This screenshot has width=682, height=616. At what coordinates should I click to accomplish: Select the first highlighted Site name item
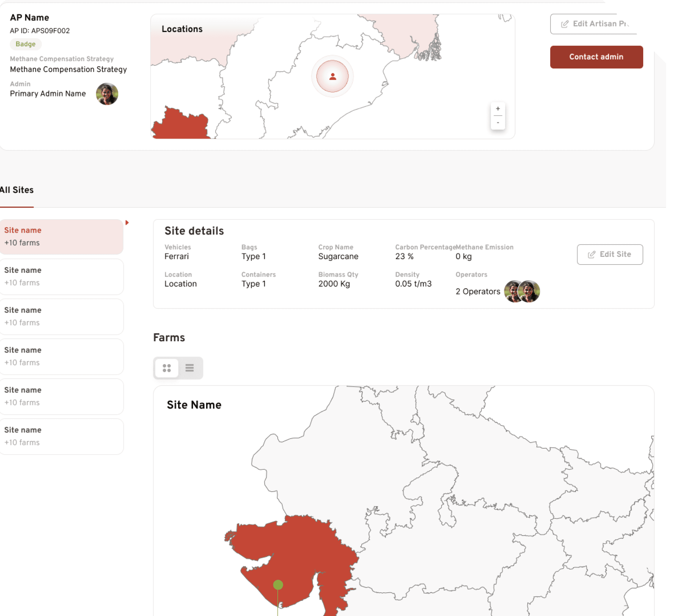click(61, 237)
